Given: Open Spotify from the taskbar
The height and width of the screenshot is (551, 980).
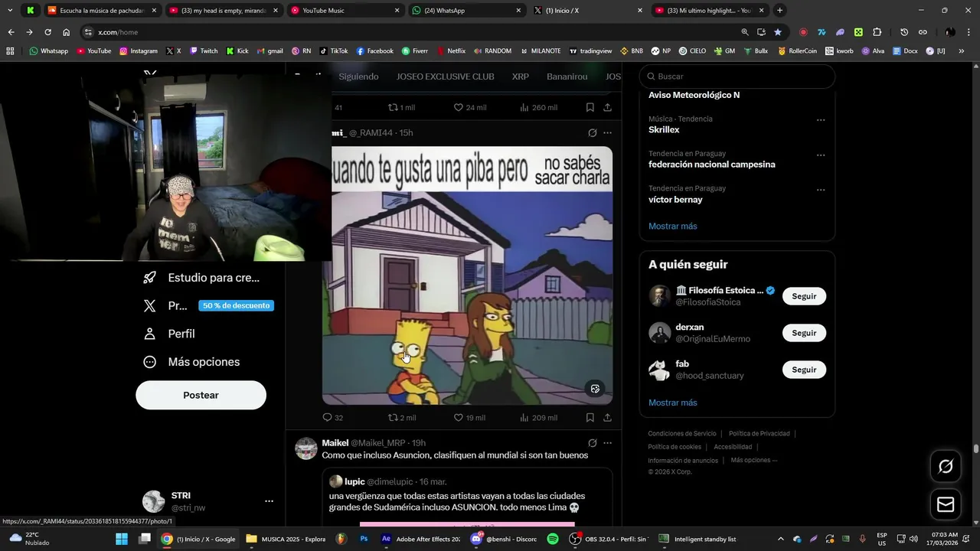Looking at the screenshot, I should coord(553,539).
